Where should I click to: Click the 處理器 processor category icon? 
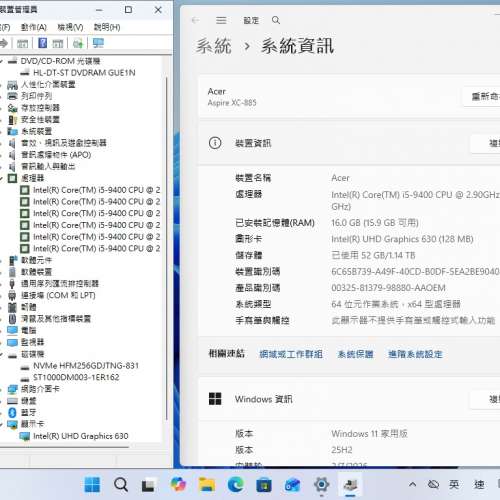12,178
